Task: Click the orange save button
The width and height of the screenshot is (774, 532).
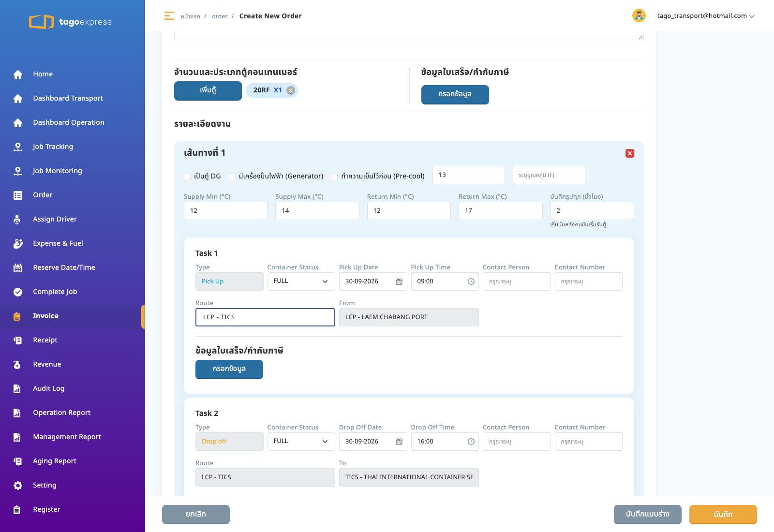Action: tap(723, 514)
